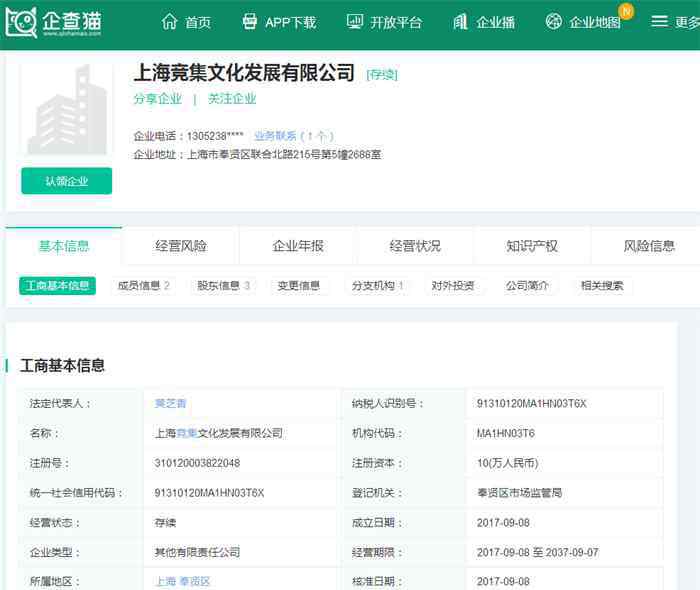Click the 企查猫 logo
Image resolution: width=700 pixels, height=590 pixels.
click(54, 22)
